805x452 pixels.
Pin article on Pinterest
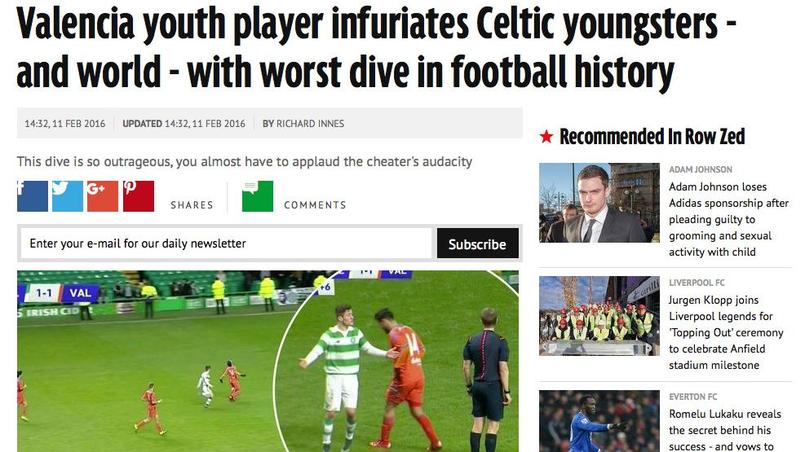138,196
